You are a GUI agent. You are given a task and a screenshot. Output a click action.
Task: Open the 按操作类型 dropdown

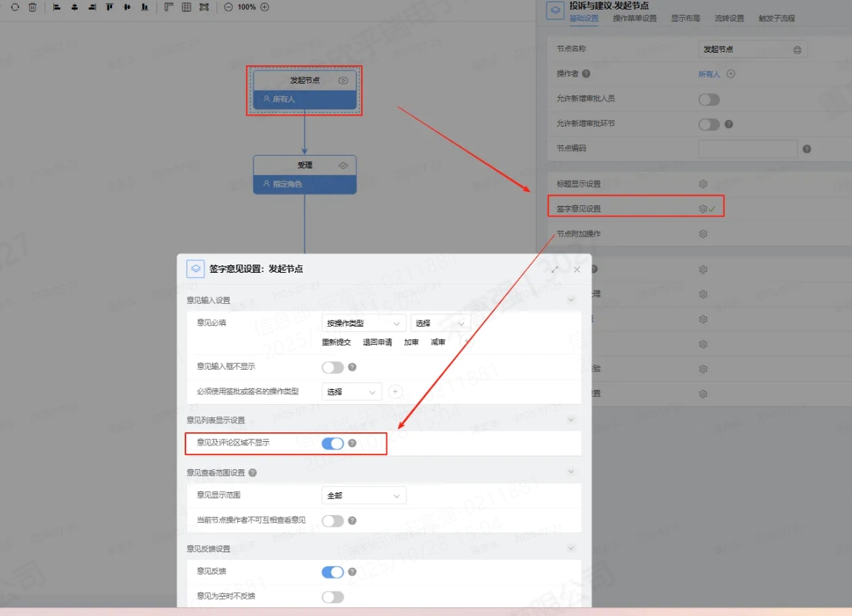tap(364, 323)
